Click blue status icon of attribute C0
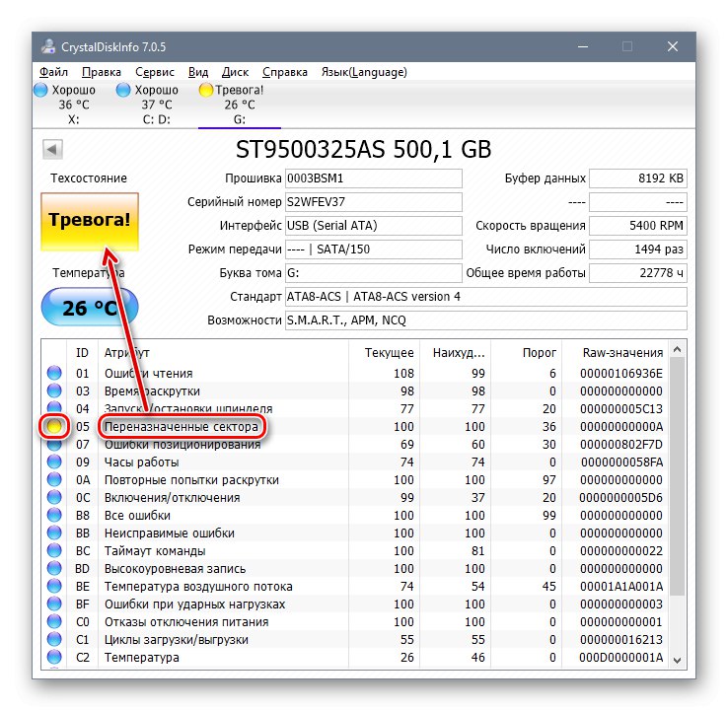The width and height of the screenshot is (728, 711). (54, 621)
